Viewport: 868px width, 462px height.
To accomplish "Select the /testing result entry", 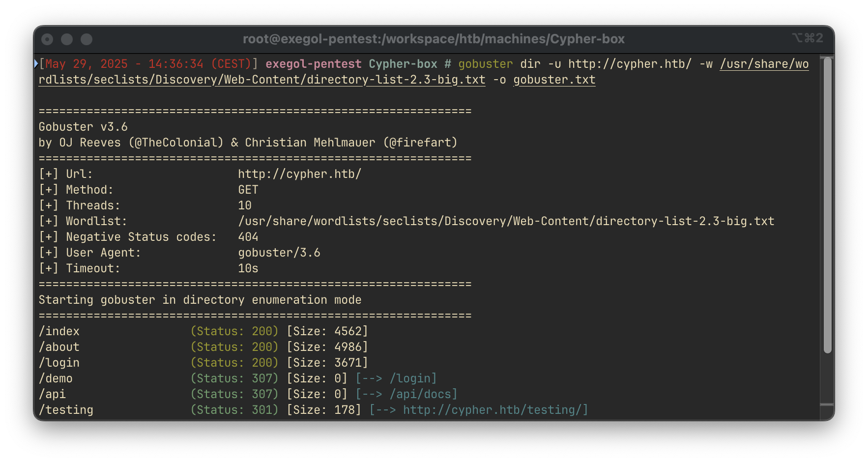I will [x=66, y=410].
